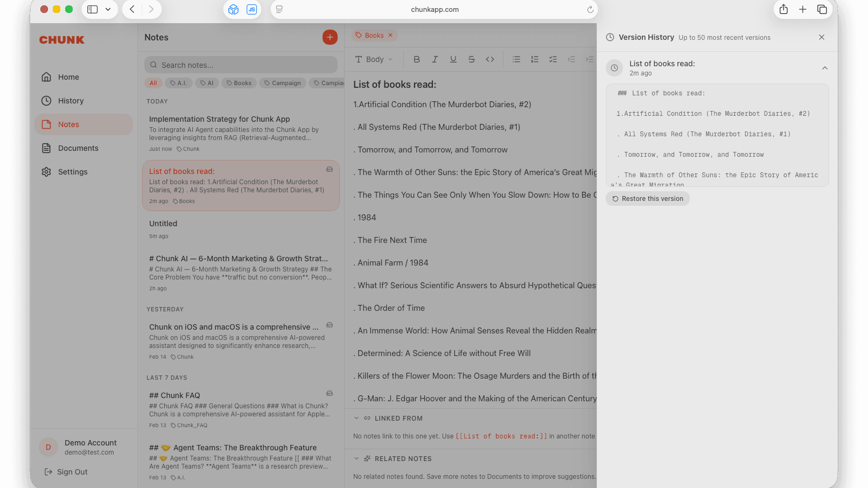
Task: Open Documents in the sidebar
Action: click(x=78, y=148)
